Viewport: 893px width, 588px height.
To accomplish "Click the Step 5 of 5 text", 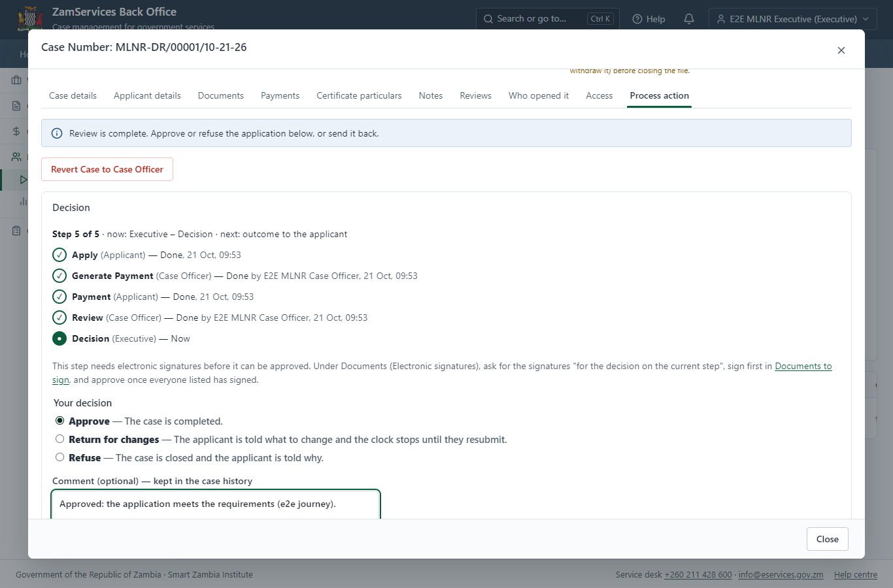I will pyautogui.click(x=76, y=234).
